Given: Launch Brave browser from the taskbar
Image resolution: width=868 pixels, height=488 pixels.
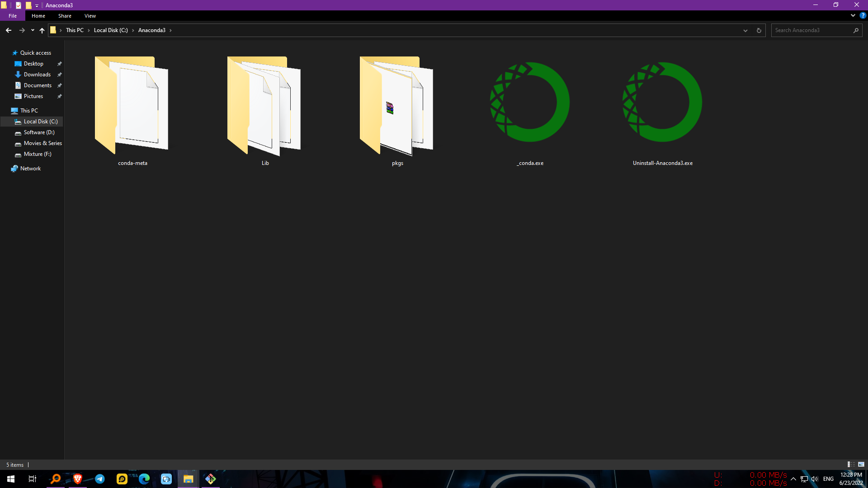Looking at the screenshot, I should (x=77, y=479).
